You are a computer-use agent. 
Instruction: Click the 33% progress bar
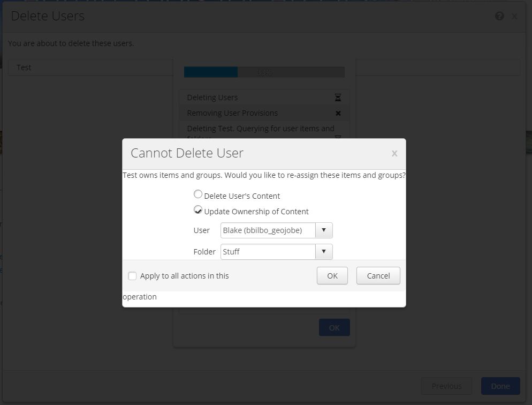[x=264, y=72]
